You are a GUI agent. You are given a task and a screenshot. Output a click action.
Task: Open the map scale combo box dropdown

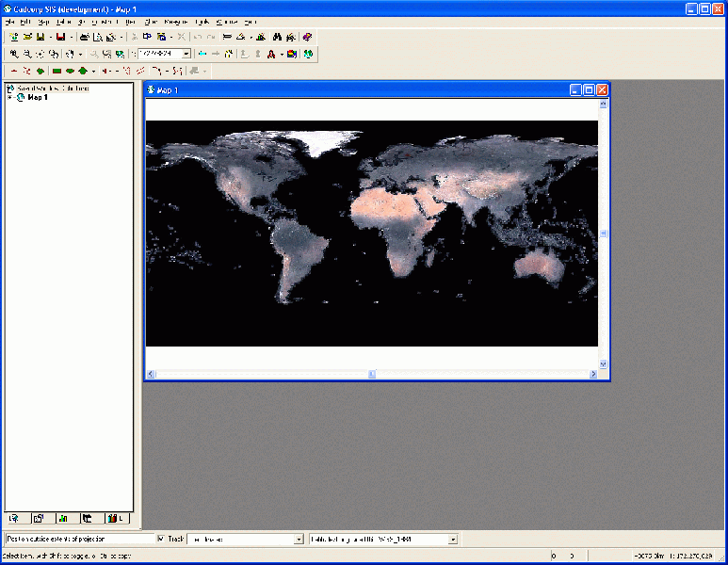point(186,55)
